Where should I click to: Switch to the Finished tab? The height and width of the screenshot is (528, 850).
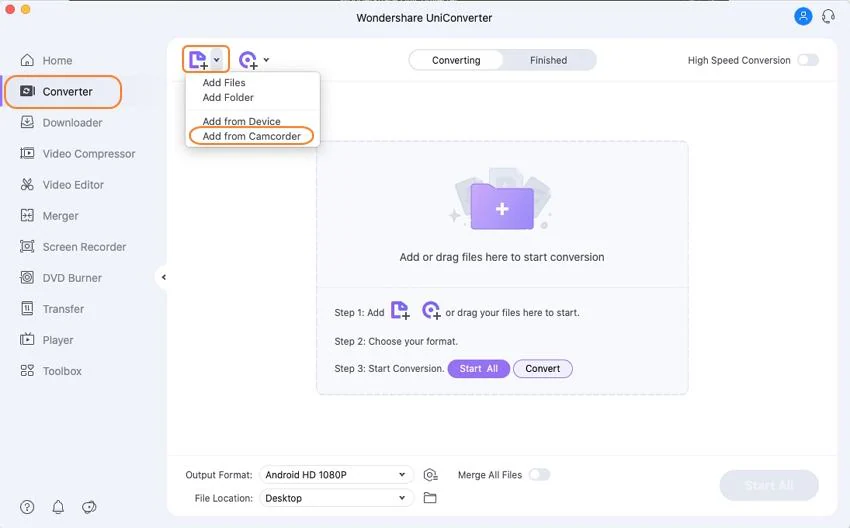click(549, 60)
